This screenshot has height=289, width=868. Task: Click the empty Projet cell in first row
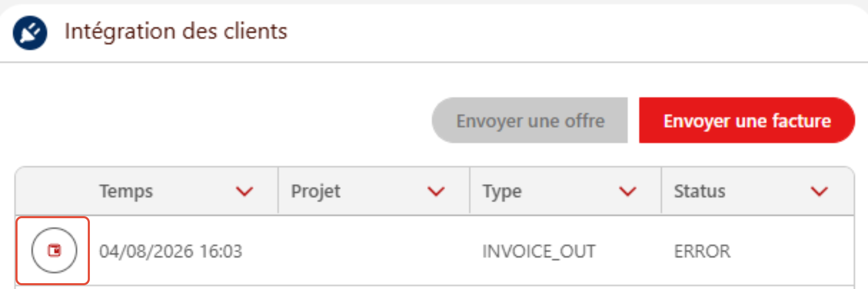374,251
